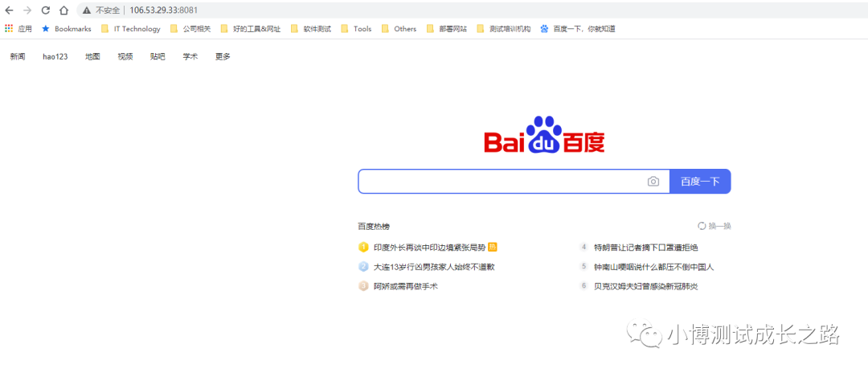Click the rank 1 gold badge
This screenshot has width=868, height=373.
coord(363,247)
